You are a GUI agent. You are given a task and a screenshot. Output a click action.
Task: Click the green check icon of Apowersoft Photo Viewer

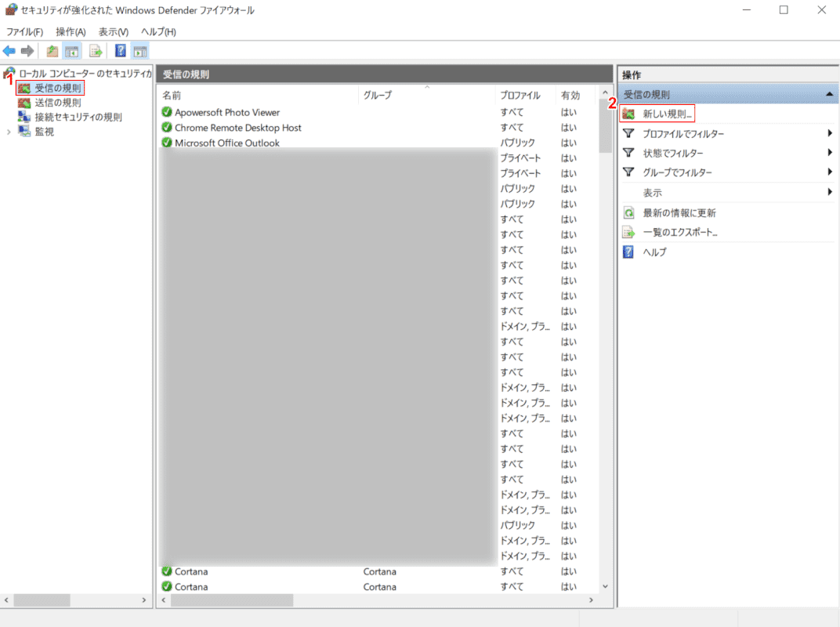167,112
